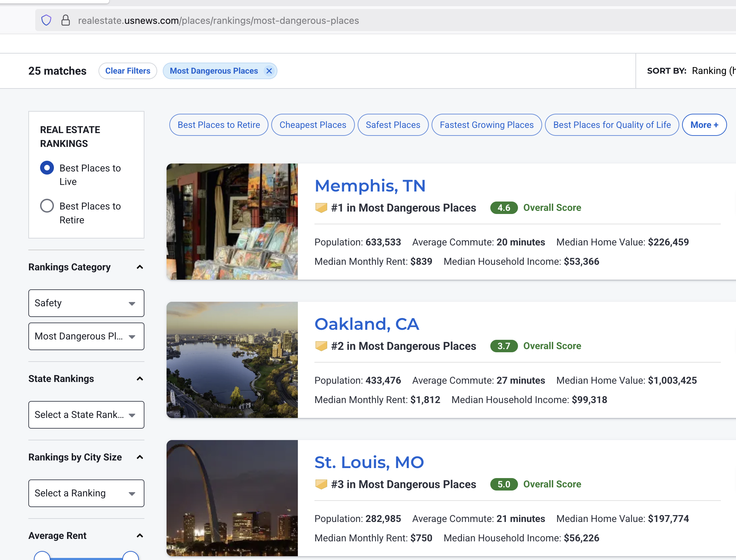Image resolution: width=736 pixels, height=560 pixels.
Task: Click the yellow flag icon beside Memphis ranking
Action: tap(321, 208)
